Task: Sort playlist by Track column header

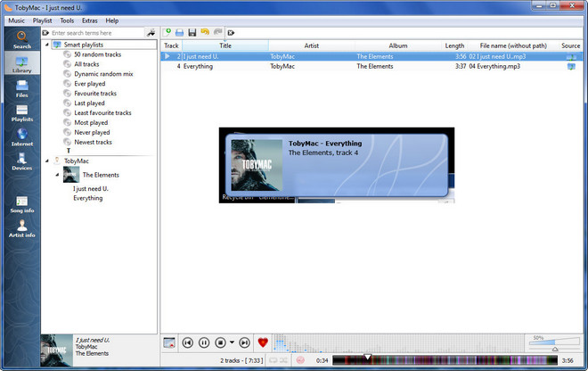Action: click(x=171, y=45)
